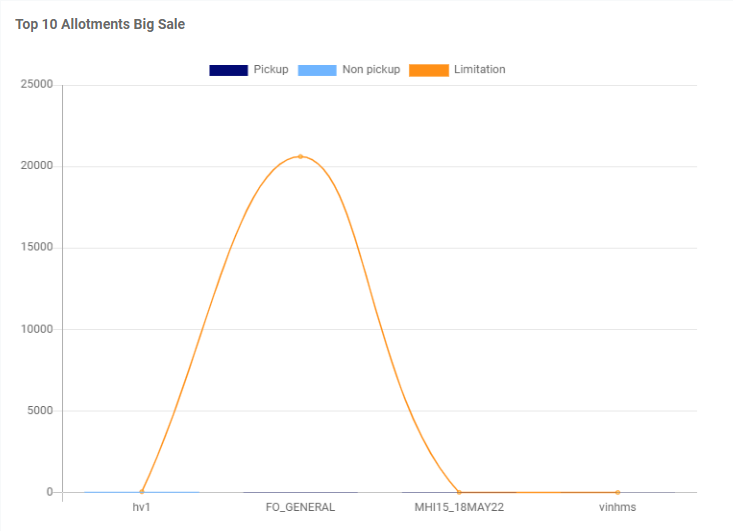Click the FO_GENERAL x-axis label

(x=300, y=507)
